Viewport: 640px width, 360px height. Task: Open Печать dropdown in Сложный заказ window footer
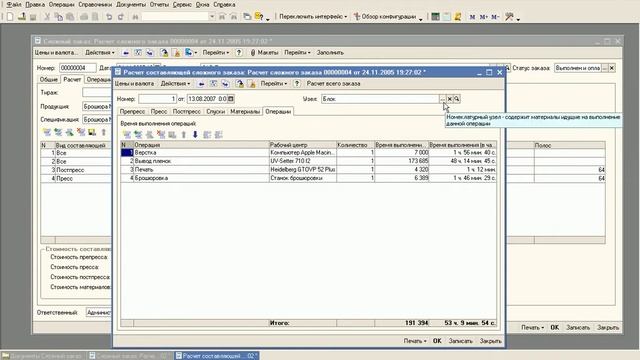(x=532, y=327)
